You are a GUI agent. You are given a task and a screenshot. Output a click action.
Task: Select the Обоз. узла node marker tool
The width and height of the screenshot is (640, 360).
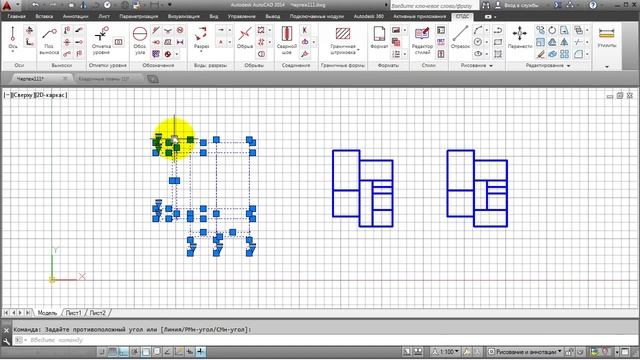[140, 40]
